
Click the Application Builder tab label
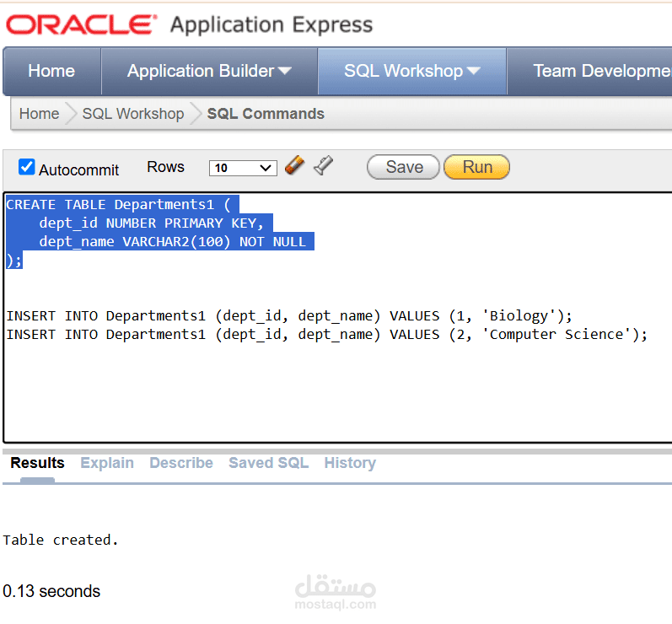pyautogui.click(x=201, y=71)
